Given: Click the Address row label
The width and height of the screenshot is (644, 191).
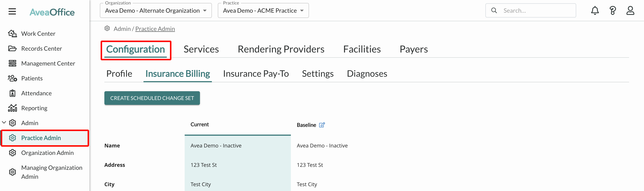Looking at the screenshot, I should 114,165.
